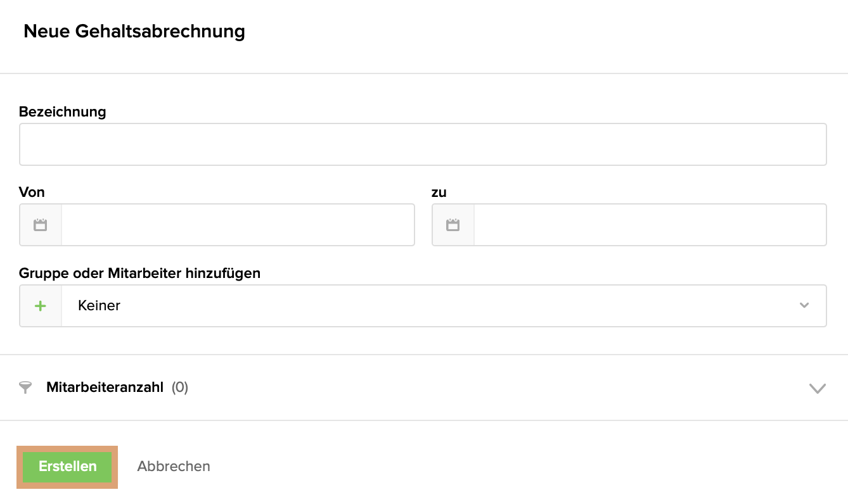The height and width of the screenshot is (504, 848).
Task: Click the Mitarbeiteranzahl filter funnel icon
Action: (x=25, y=387)
